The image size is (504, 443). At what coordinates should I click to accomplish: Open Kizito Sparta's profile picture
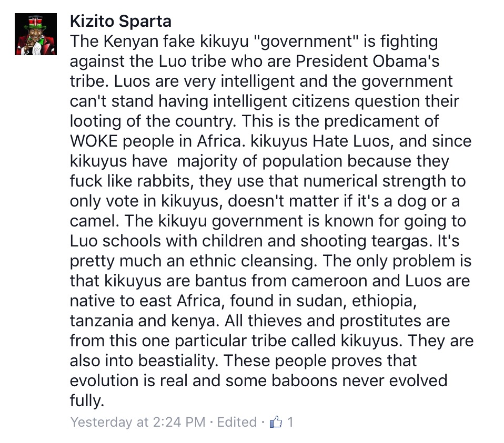pos(36,34)
